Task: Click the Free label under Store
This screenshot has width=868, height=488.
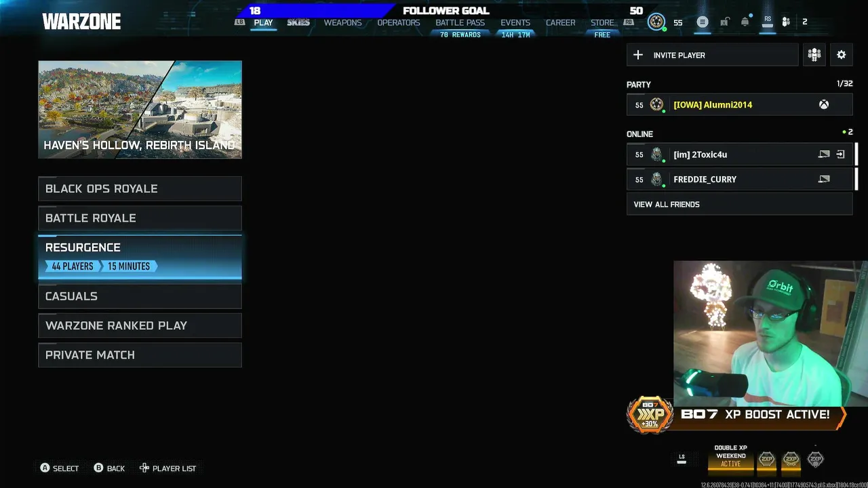Action: coord(602,35)
